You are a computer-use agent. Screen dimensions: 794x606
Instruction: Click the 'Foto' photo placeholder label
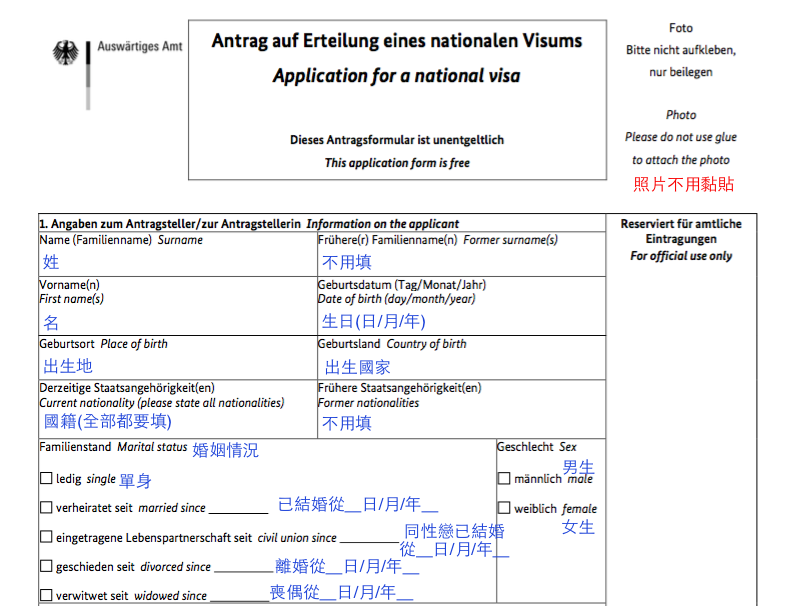pyautogui.click(x=681, y=28)
